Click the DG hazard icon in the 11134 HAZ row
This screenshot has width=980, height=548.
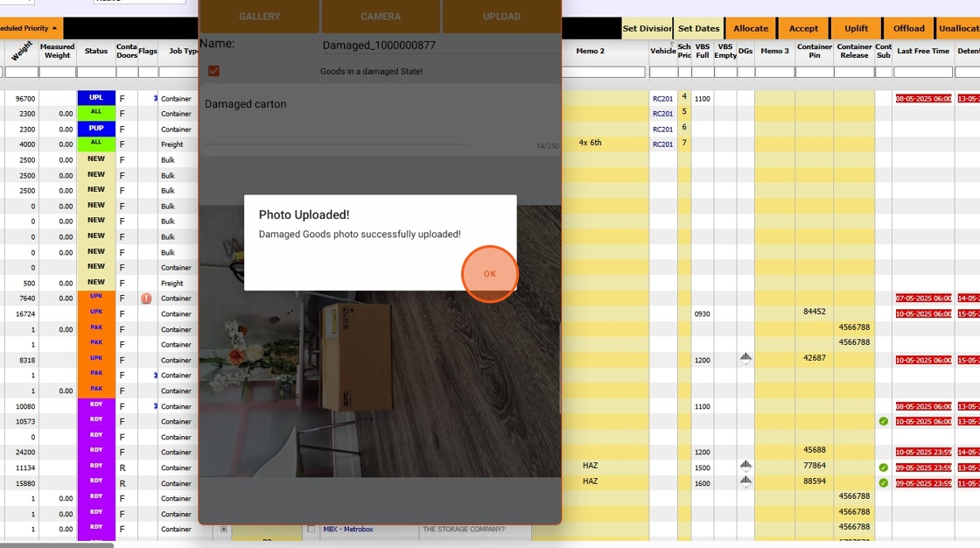[x=745, y=466]
